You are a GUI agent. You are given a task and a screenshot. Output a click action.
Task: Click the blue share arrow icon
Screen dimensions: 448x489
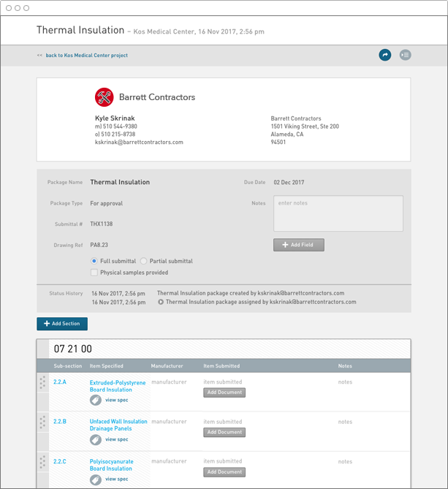[384, 55]
